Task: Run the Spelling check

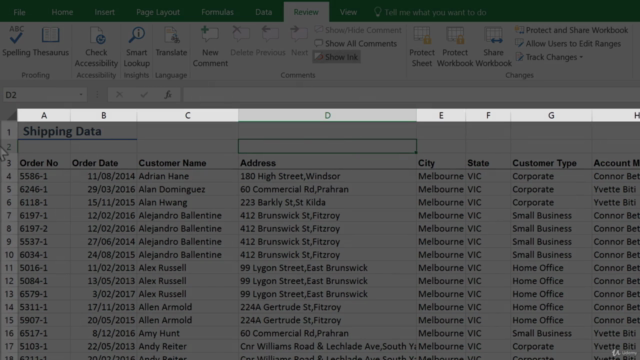Action: (16, 41)
